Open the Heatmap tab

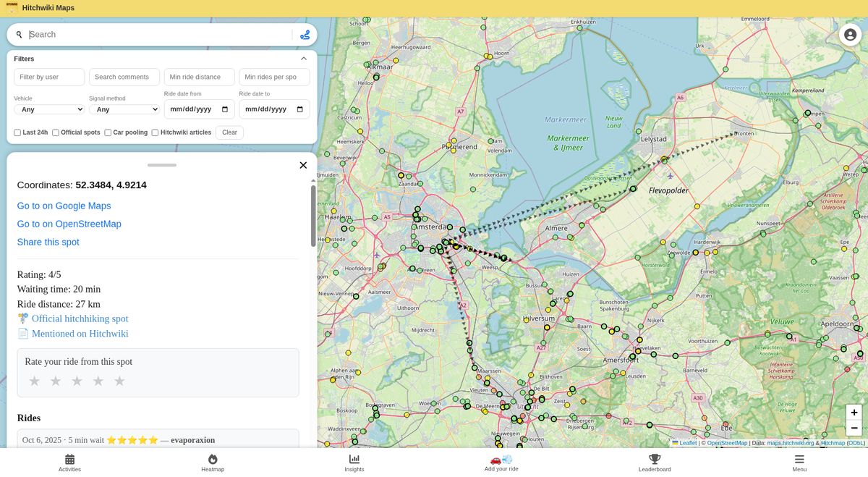(x=213, y=463)
